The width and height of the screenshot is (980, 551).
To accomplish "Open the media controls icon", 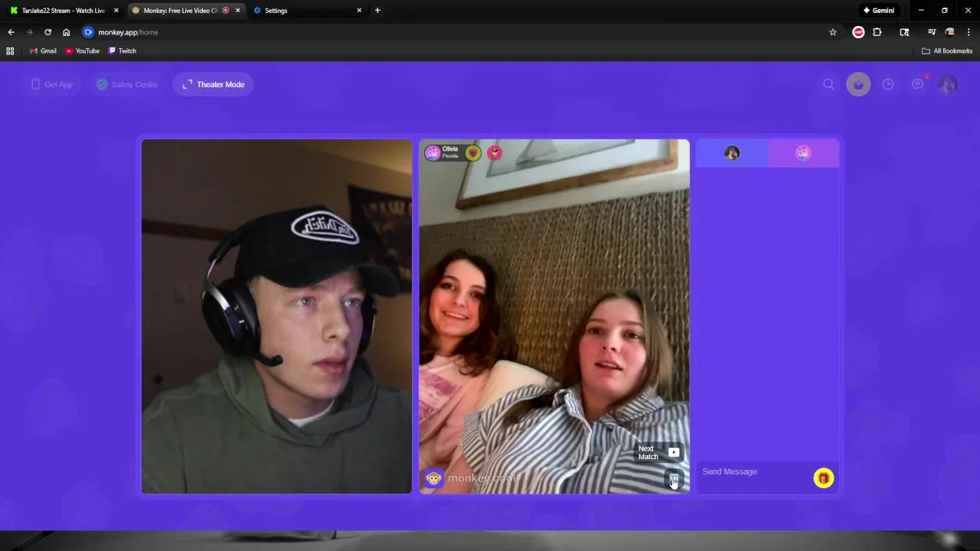I will point(932,32).
